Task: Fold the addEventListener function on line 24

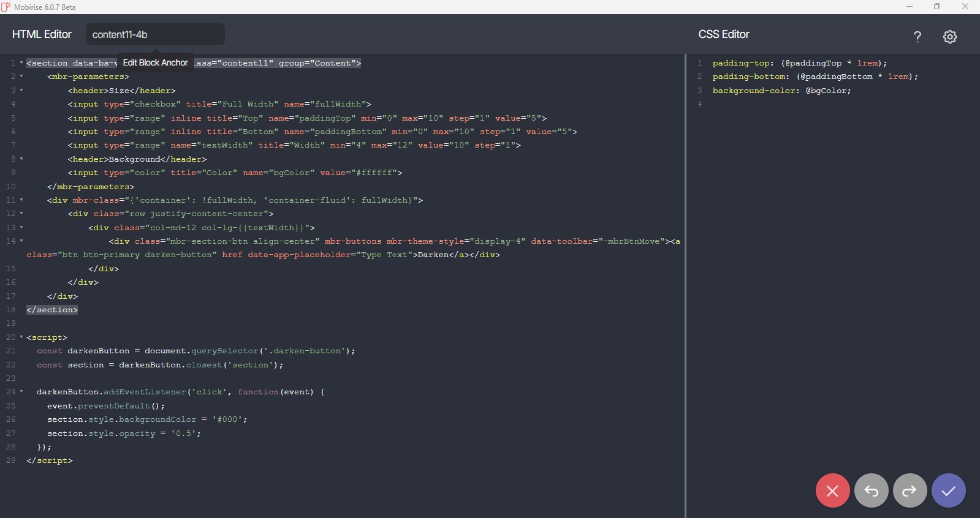Action: [21, 392]
